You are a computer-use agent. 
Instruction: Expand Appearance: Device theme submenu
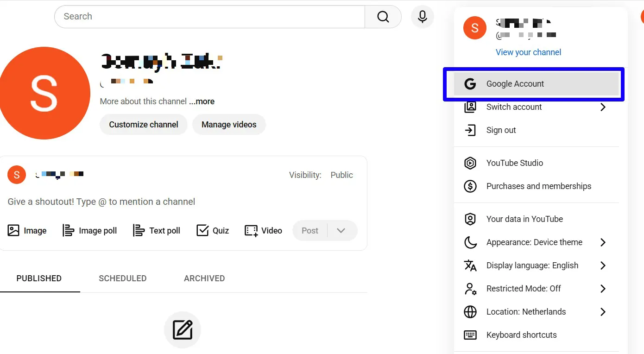[x=535, y=242]
